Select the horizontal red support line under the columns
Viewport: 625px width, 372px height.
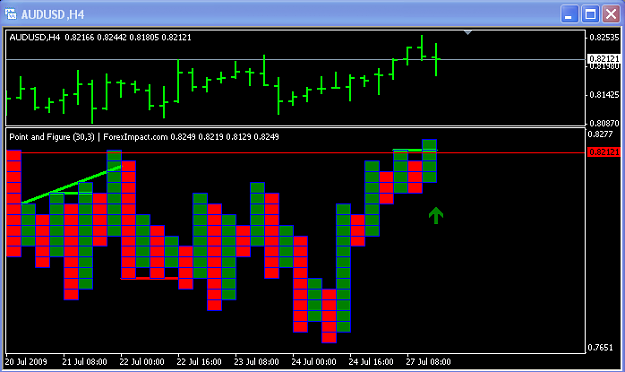point(149,278)
